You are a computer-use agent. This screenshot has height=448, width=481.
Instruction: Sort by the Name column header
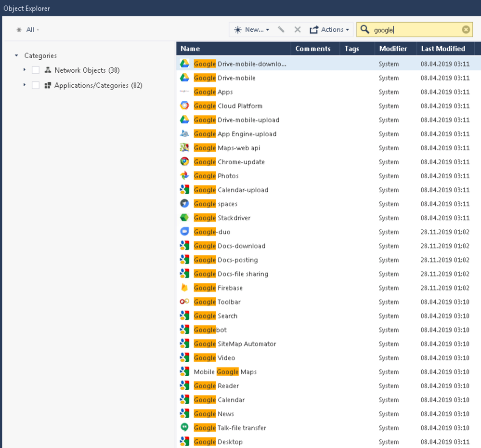234,49
